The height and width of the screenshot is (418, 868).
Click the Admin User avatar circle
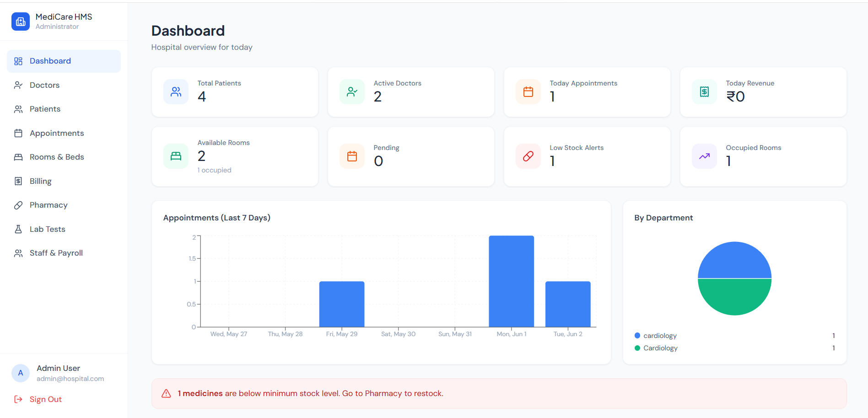(x=21, y=373)
